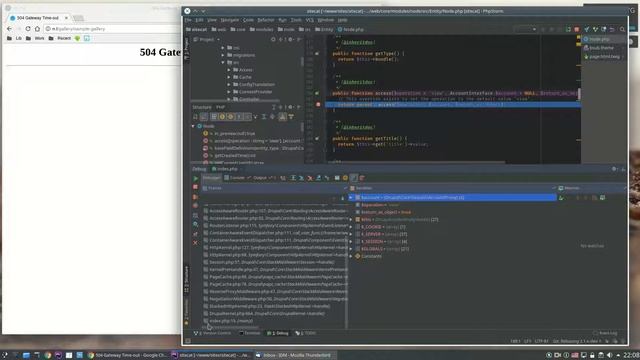The image size is (640, 360).
Task: Click the Evaluate Expression calculator icon
Action: (x=337, y=178)
